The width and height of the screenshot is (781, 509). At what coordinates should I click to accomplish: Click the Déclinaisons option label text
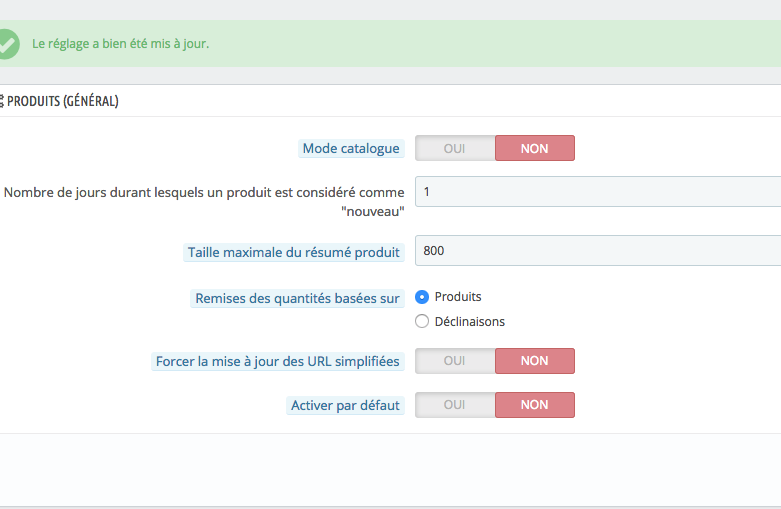coord(470,322)
